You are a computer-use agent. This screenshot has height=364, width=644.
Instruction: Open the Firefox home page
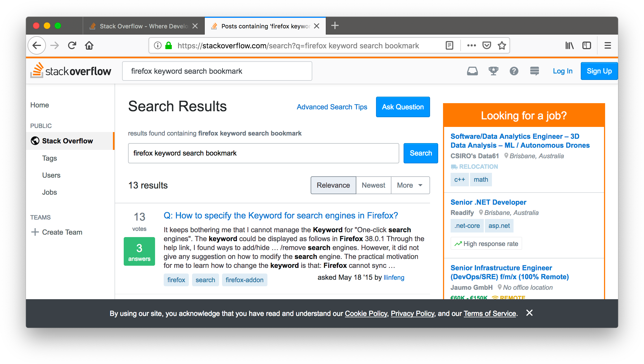click(x=89, y=45)
